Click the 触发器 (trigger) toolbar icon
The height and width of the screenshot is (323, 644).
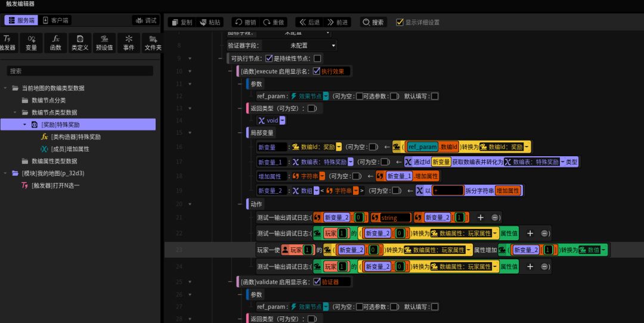(x=7, y=42)
